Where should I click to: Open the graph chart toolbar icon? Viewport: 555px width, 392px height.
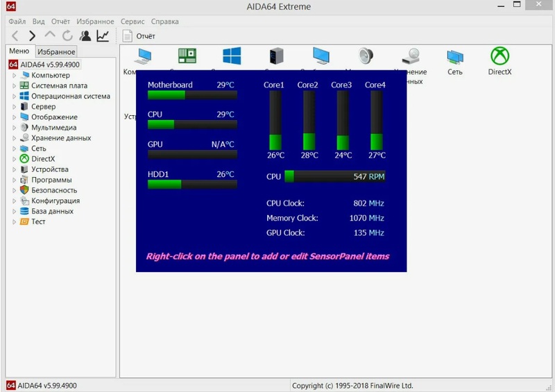point(103,36)
